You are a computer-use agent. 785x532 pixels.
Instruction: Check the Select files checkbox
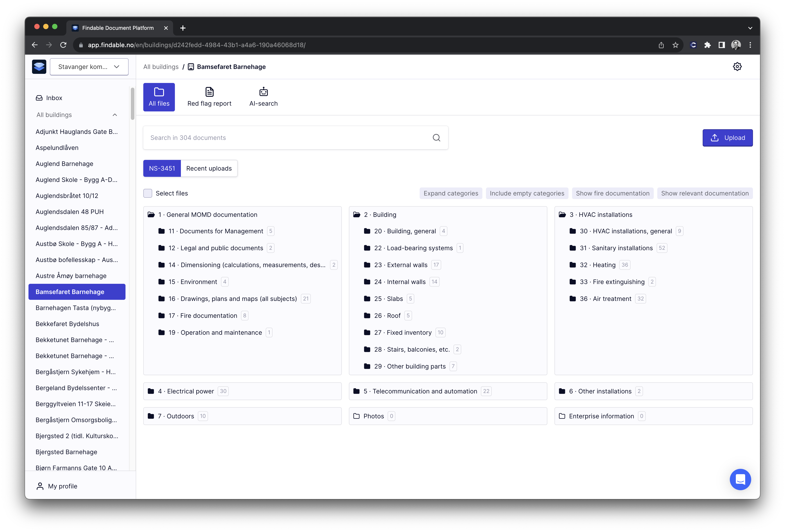[x=148, y=193]
